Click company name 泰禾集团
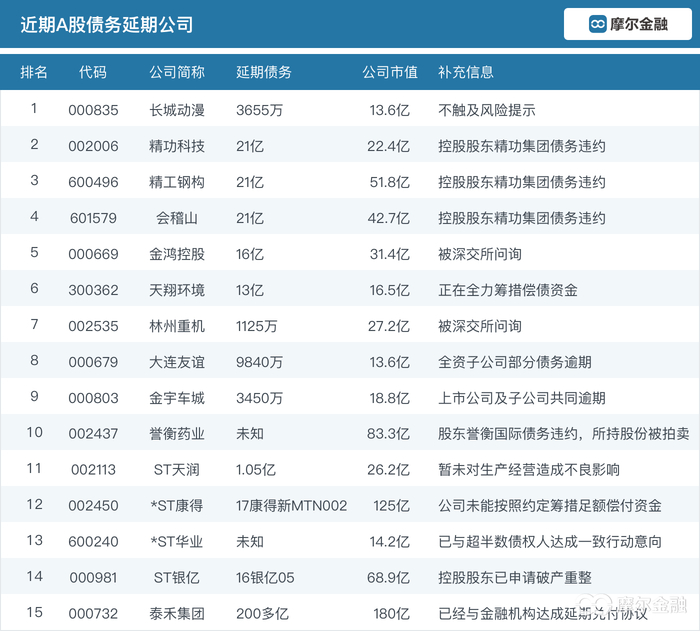Viewport: 700px width, 631px height. 177,614
